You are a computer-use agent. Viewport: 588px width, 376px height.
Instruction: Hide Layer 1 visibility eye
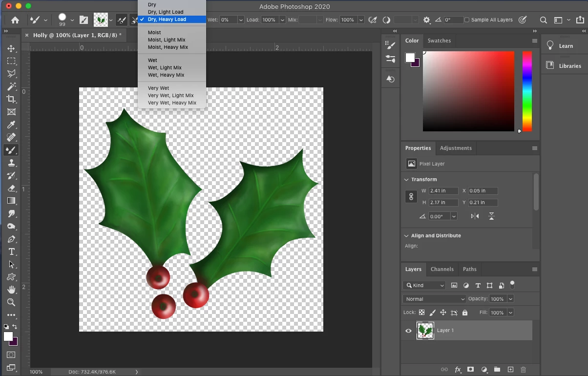click(409, 331)
